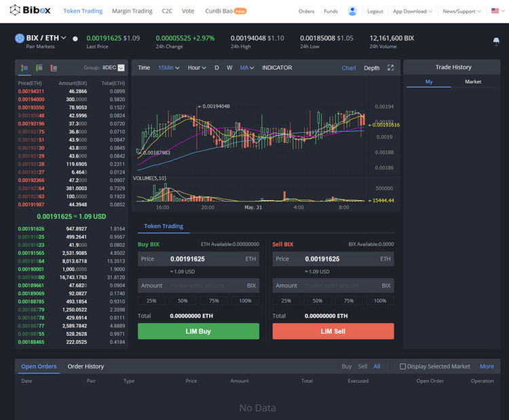Click the Logout link
The width and height of the screenshot is (509, 420).
pyautogui.click(x=375, y=12)
